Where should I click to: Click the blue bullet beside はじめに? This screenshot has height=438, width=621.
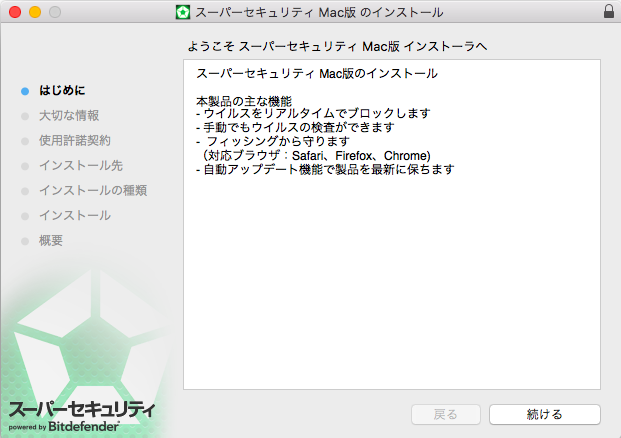25,91
